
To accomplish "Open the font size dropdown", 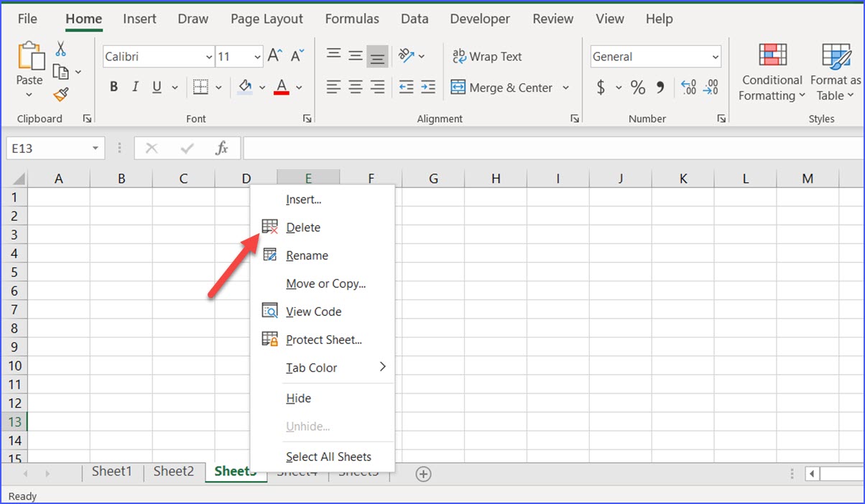I will click(258, 57).
